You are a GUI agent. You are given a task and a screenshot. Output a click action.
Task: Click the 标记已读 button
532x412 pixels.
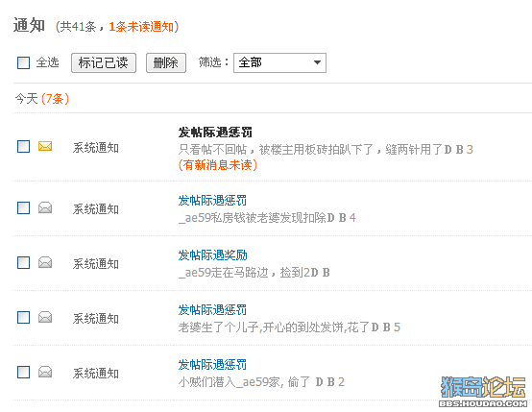click(104, 62)
